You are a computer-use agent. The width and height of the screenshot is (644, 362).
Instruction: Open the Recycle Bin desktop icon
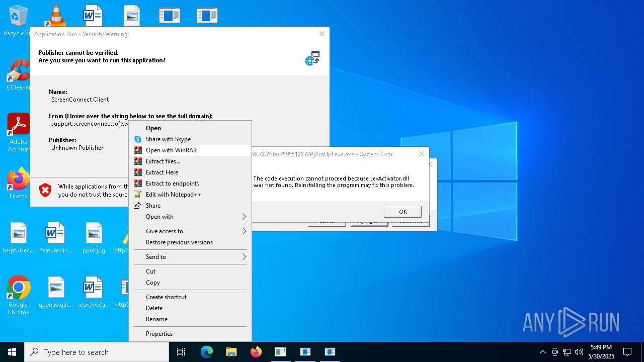click(x=18, y=21)
